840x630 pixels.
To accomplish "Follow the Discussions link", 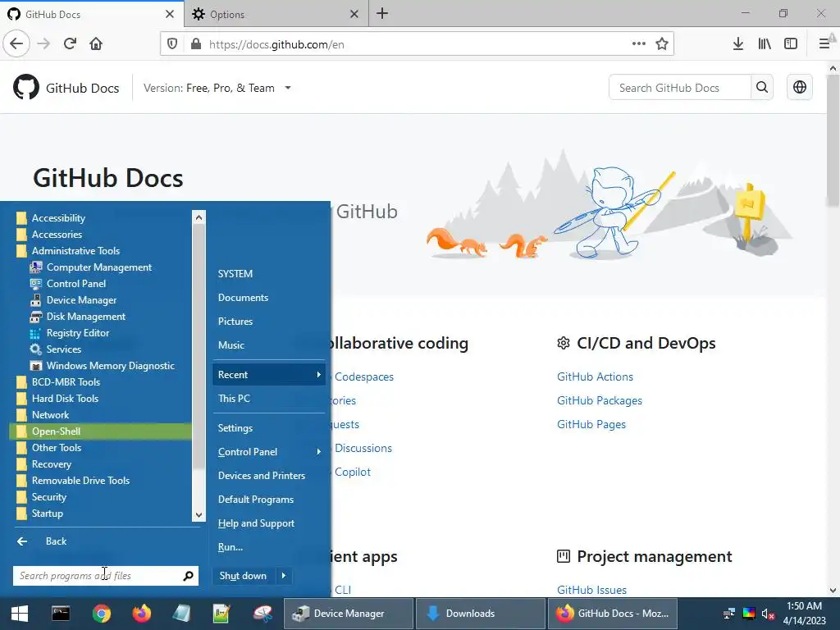I will tap(363, 448).
